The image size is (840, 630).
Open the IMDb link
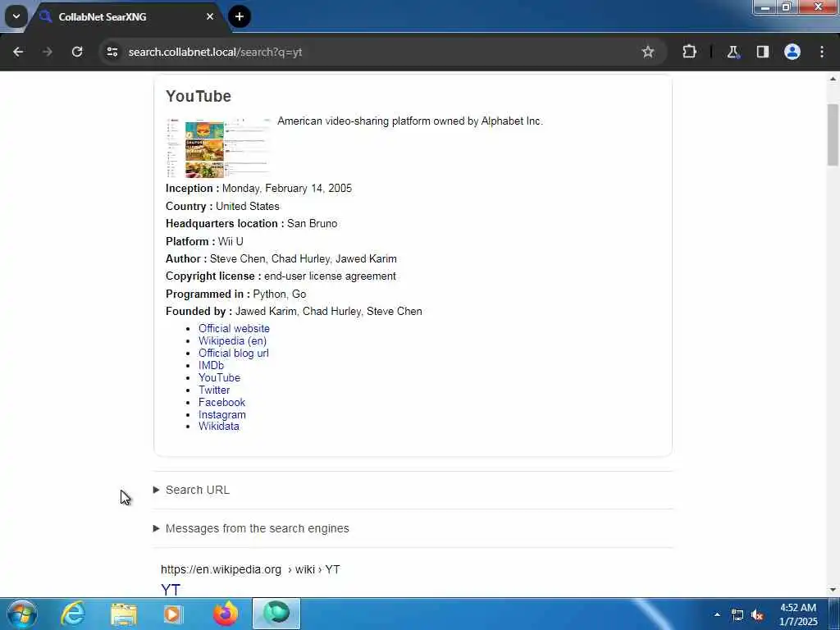211,365
